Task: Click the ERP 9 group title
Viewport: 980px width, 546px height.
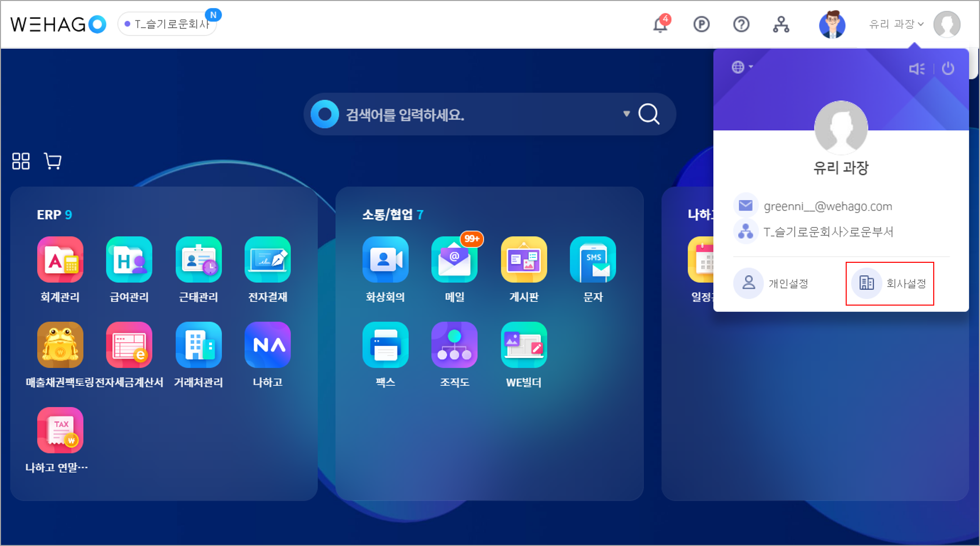Action: click(54, 215)
